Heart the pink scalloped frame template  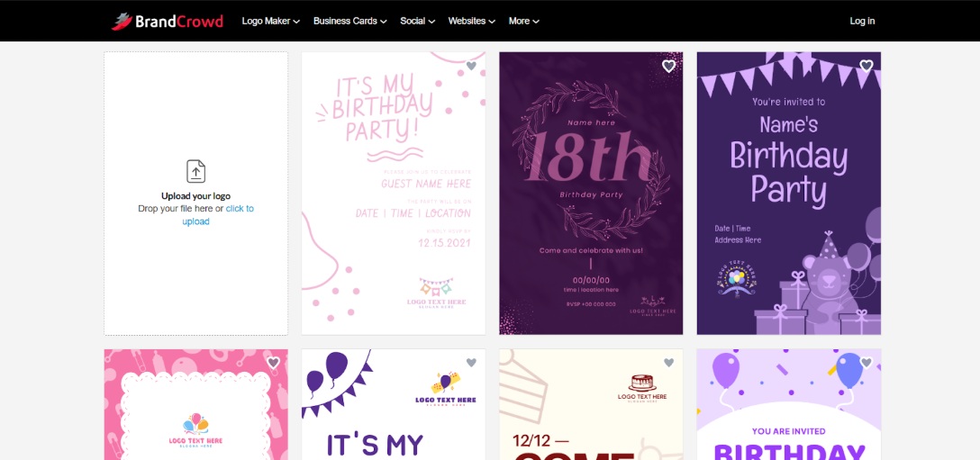pos(273,363)
